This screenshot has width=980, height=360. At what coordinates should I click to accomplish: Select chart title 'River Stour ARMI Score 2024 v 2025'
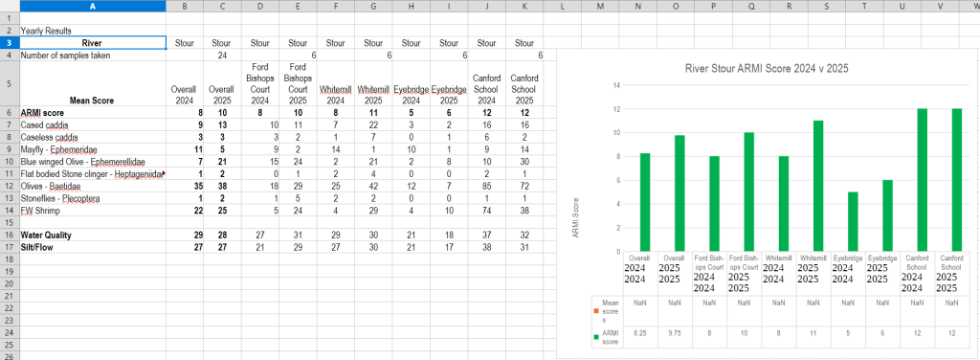tap(767, 69)
